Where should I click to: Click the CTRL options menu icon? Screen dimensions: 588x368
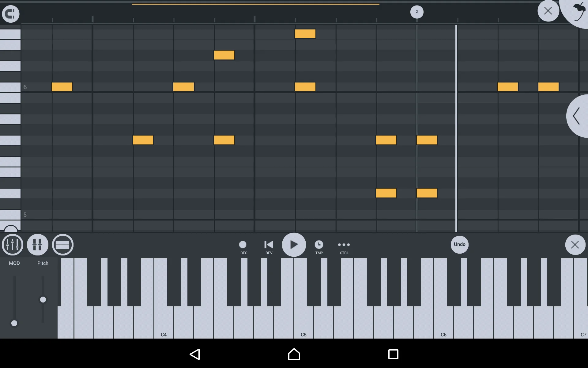point(344,245)
